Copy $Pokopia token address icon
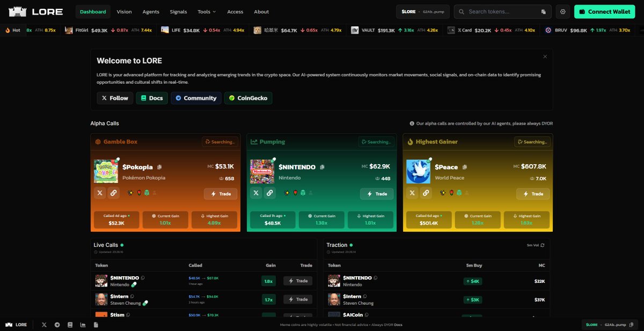This screenshot has height=331, width=644. pyautogui.click(x=159, y=167)
